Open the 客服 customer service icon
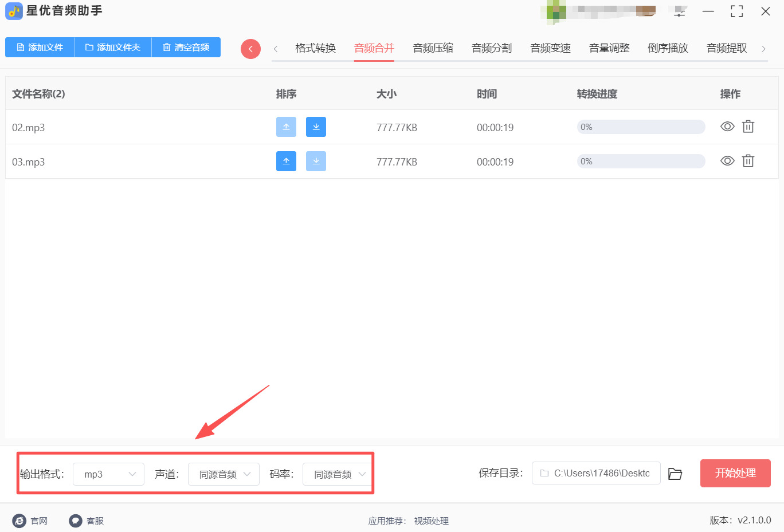784x532 pixels. point(76,521)
